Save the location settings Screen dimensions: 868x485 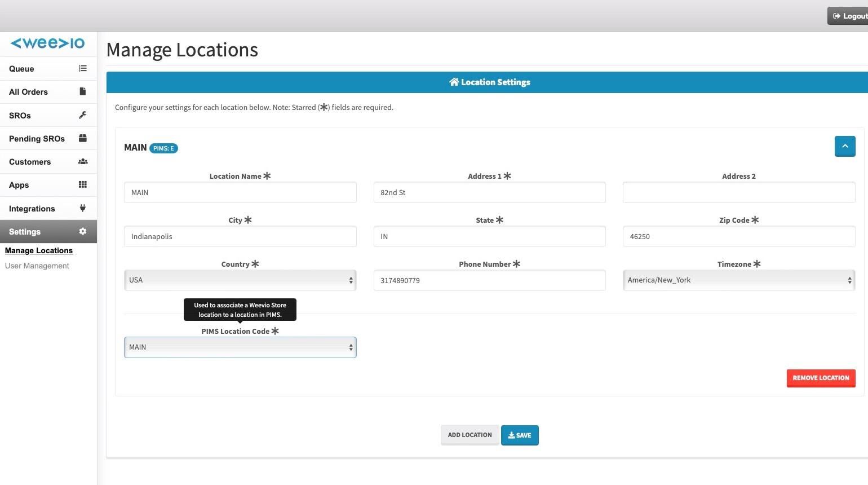click(519, 435)
